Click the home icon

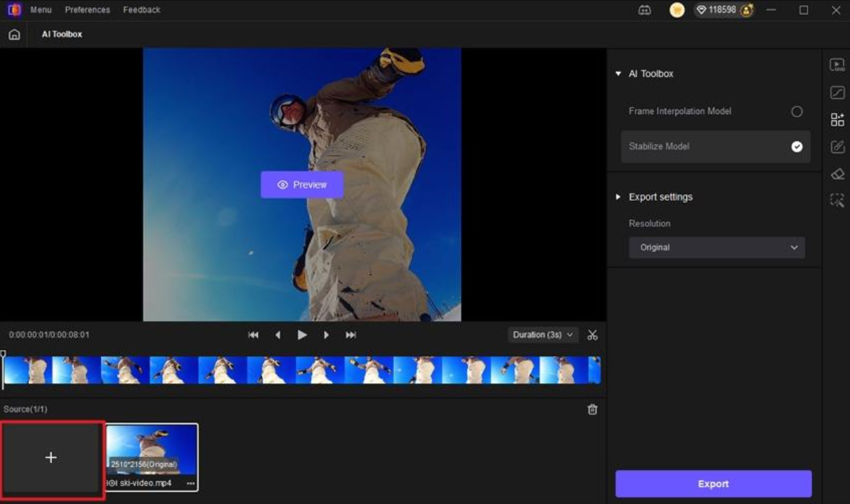14,35
